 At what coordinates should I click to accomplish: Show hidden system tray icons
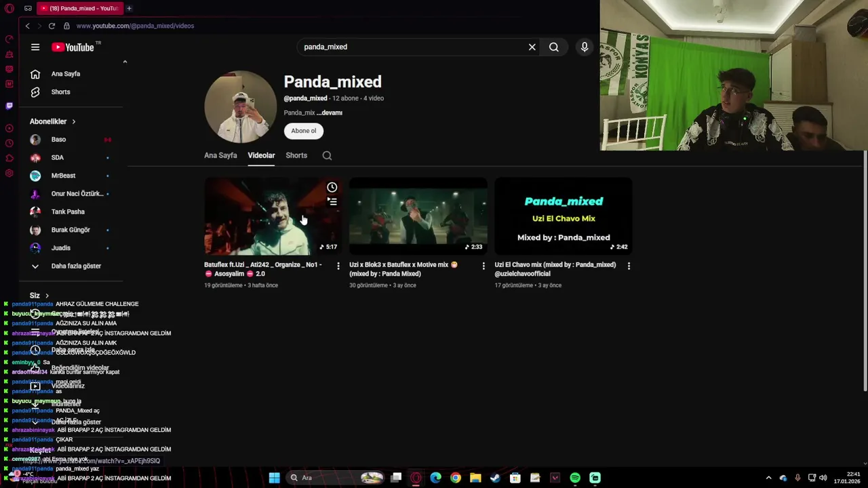768,479
